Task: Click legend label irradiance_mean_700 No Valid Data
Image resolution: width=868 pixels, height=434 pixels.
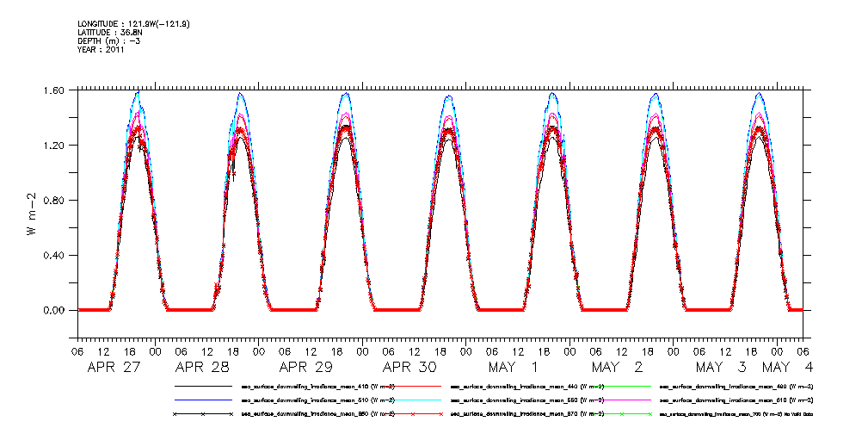Action: click(x=736, y=414)
